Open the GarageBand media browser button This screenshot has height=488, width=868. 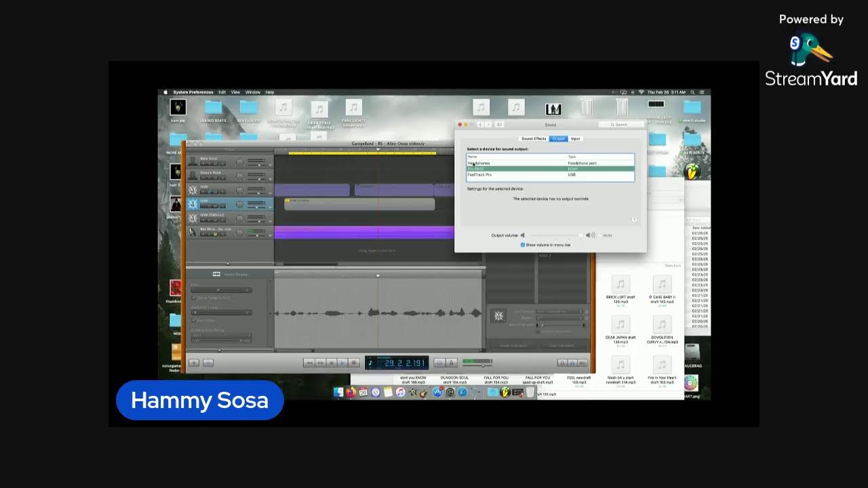[x=583, y=363]
